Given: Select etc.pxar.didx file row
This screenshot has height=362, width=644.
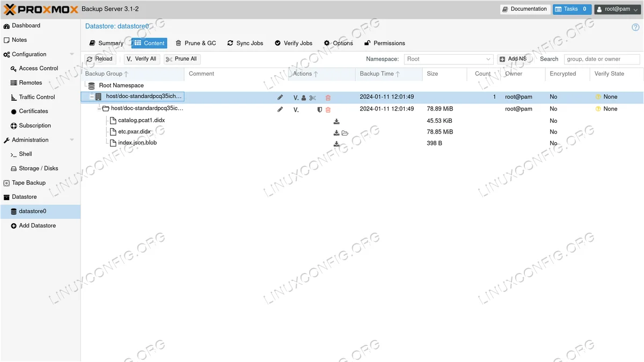Looking at the screenshot, I should click(362, 132).
